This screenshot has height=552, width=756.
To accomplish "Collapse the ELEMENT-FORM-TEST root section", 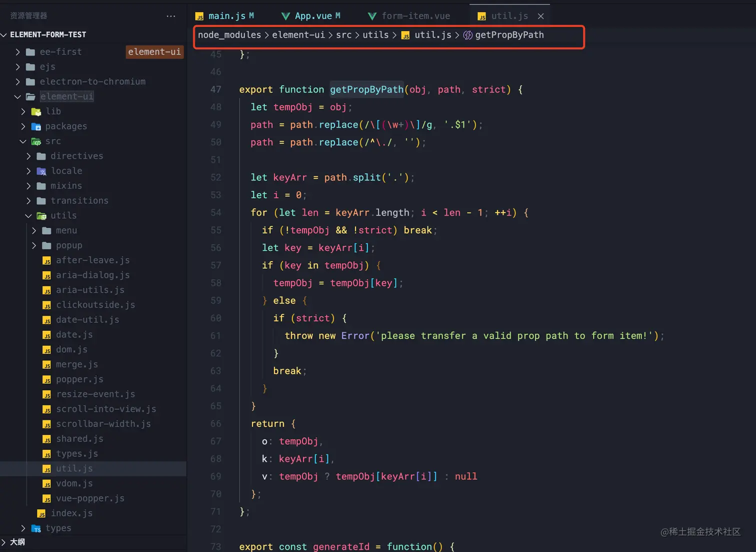I will tap(4, 35).
